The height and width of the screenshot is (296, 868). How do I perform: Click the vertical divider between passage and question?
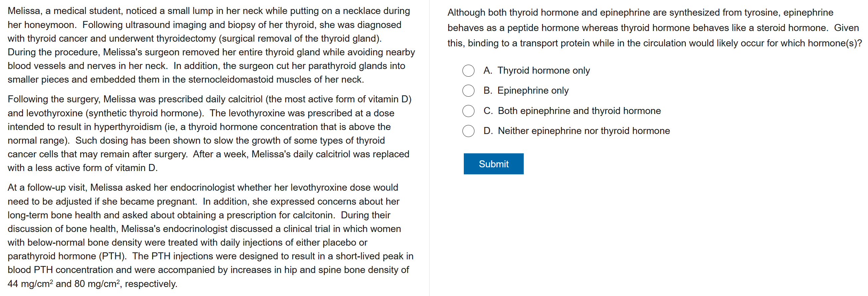(429, 148)
